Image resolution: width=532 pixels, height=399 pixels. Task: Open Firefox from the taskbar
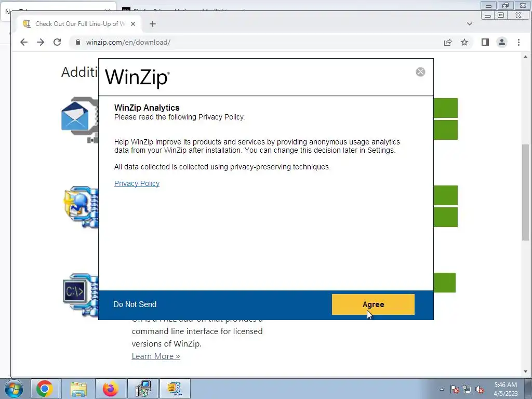click(x=110, y=389)
